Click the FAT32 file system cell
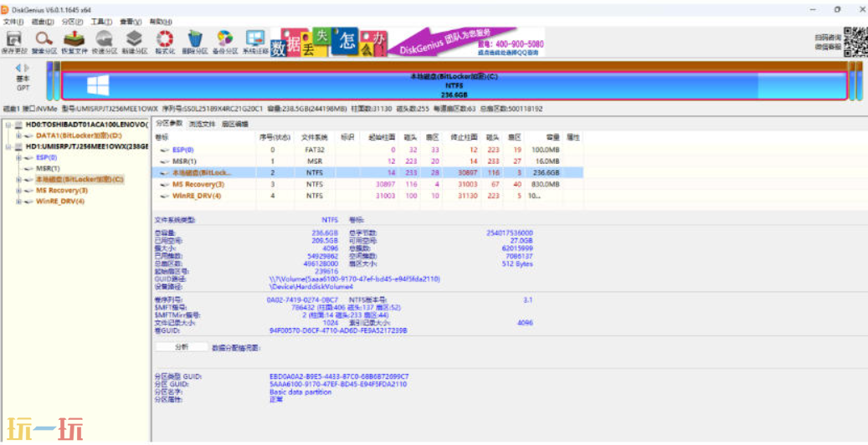Screen dimensions: 868x445 tap(314, 150)
